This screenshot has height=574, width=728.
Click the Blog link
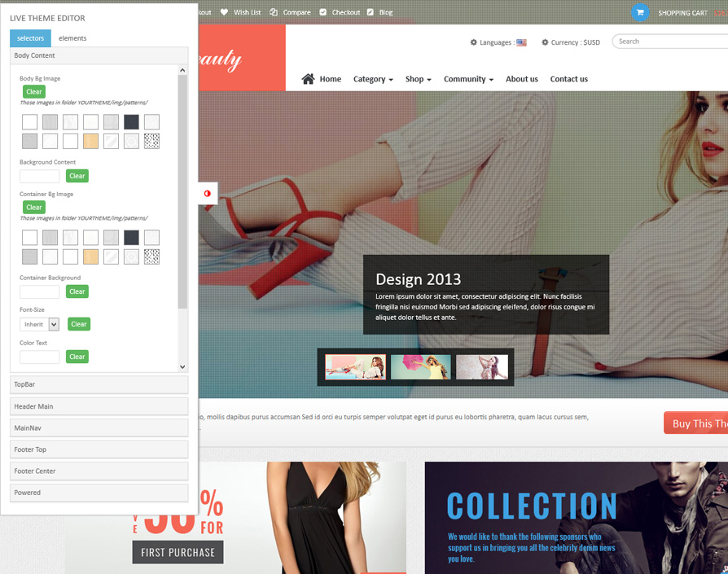tap(386, 12)
